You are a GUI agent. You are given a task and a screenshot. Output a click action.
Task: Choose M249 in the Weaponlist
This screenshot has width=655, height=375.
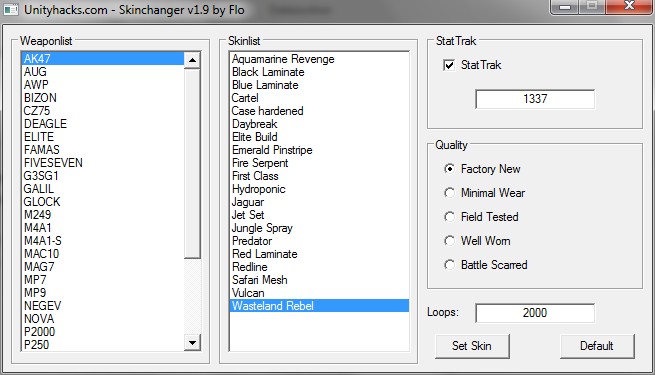(103, 215)
